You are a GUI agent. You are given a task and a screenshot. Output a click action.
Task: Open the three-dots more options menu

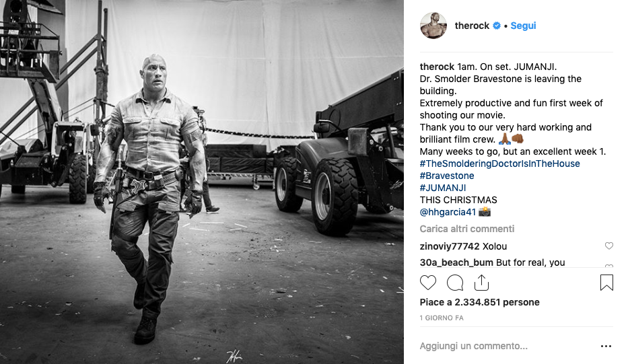pyautogui.click(x=606, y=346)
